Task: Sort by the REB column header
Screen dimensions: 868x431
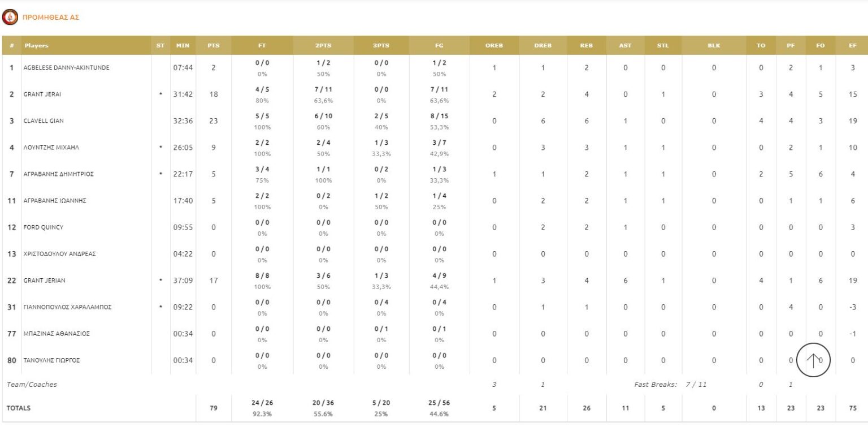Action: [x=587, y=46]
